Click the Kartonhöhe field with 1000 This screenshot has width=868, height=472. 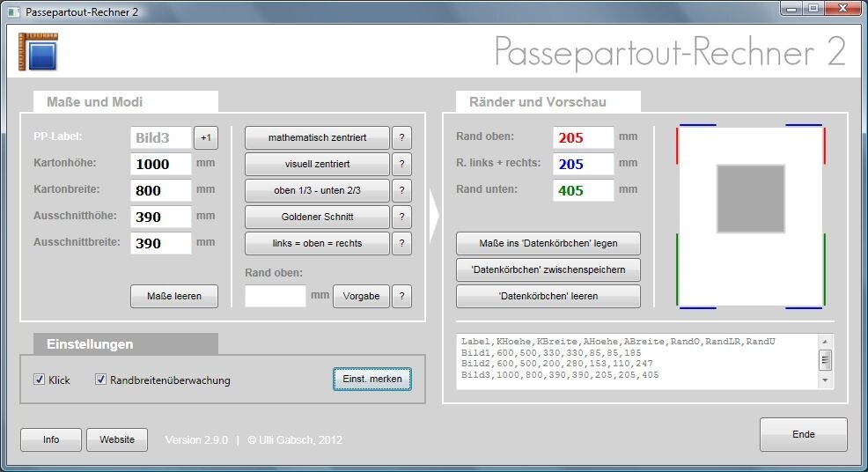pos(161,164)
